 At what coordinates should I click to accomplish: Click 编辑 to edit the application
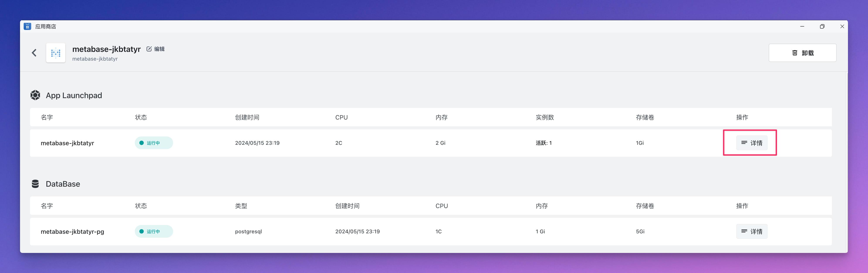pos(159,49)
